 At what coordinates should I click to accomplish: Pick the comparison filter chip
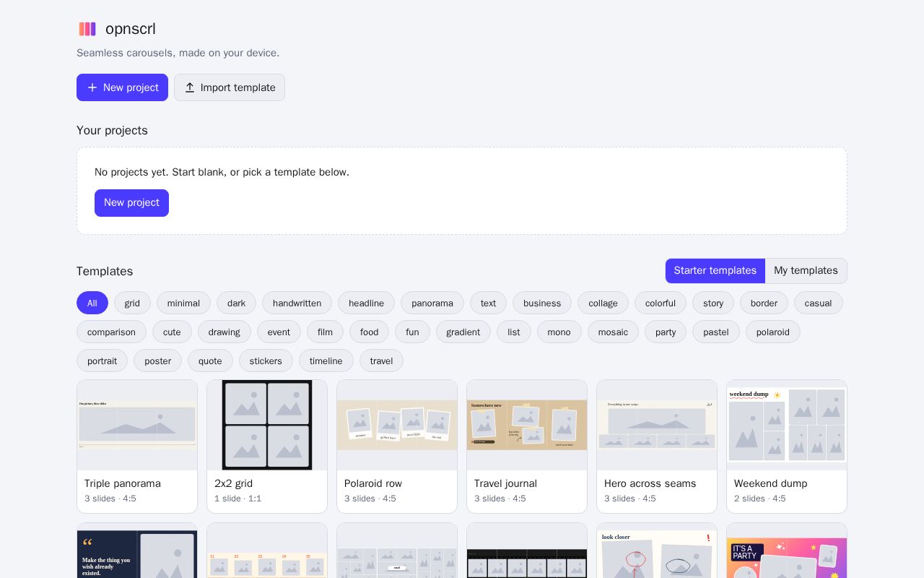(x=111, y=332)
